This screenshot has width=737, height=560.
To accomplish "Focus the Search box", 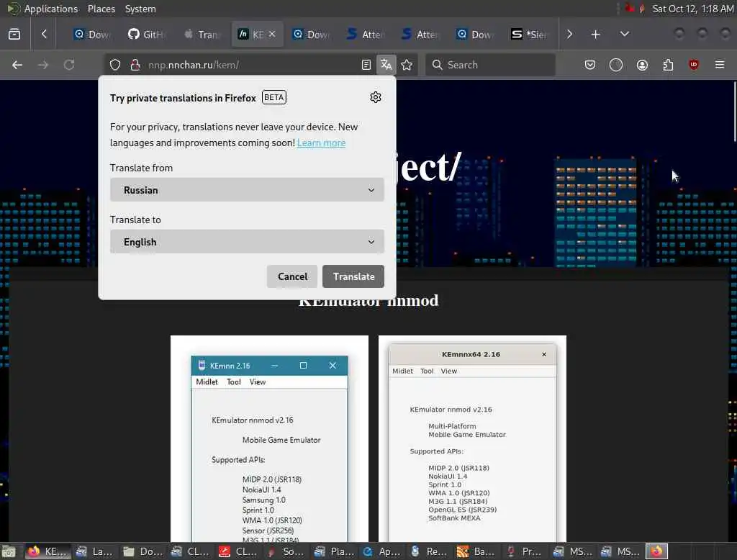I will (490, 65).
